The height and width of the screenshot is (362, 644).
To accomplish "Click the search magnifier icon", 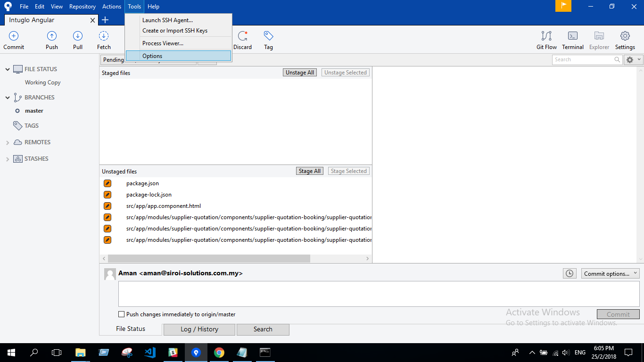I will pyautogui.click(x=617, y=60).
